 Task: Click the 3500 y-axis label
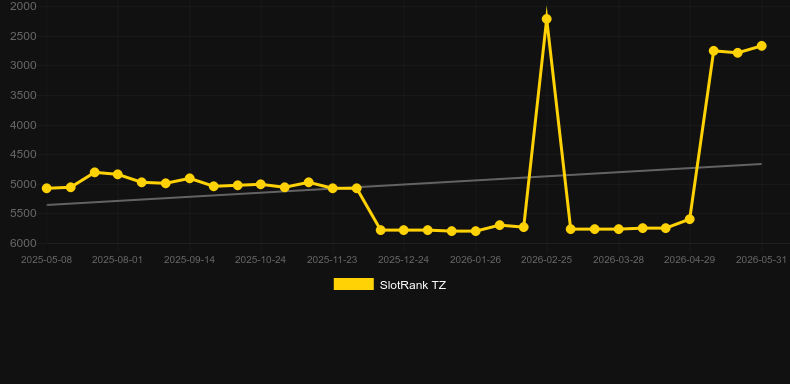point(23,95)
